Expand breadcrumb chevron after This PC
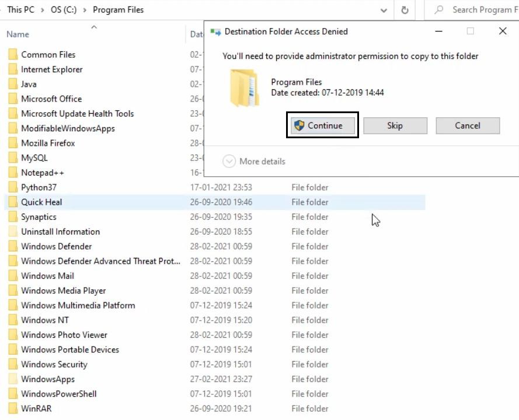The image size is (519, 420). point(43,10)
